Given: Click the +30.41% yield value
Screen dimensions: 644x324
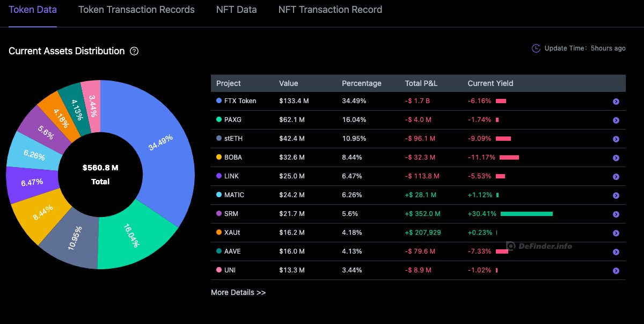Looking at the screenshot, I should [x=482, y=214].
